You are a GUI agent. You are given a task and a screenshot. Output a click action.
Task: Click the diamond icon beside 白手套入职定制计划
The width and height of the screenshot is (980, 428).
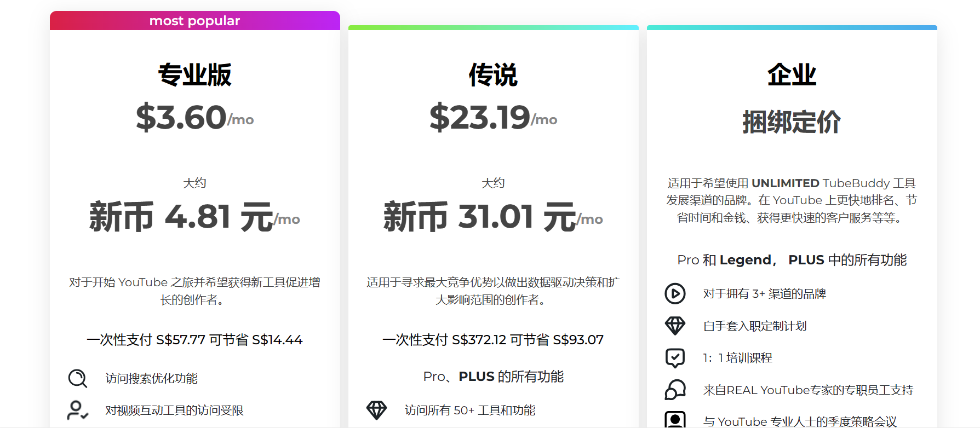pyautogui.click(x=675, y=326)
